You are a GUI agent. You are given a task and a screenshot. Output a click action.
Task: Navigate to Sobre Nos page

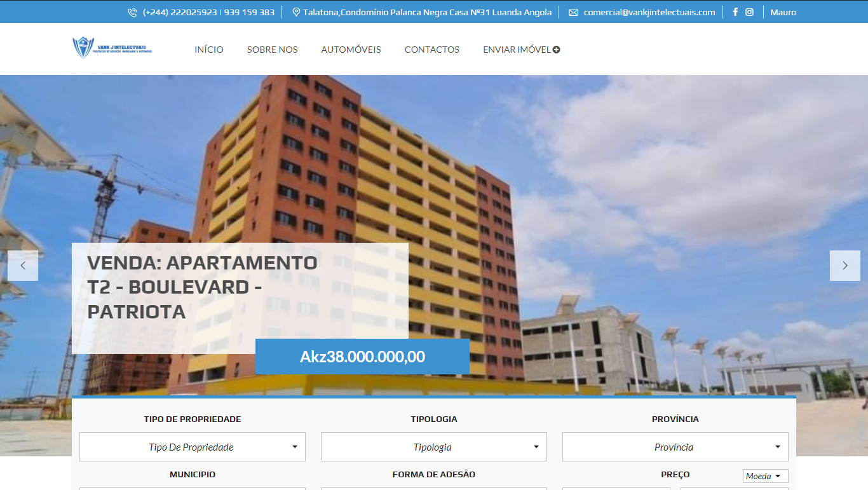[x=272, y=50]
